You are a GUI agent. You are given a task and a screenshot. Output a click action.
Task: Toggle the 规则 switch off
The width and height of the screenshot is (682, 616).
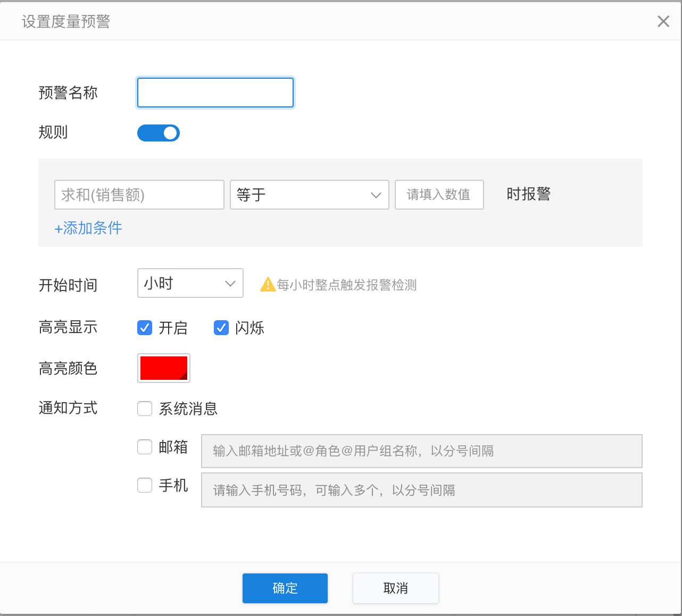(159, 133)
